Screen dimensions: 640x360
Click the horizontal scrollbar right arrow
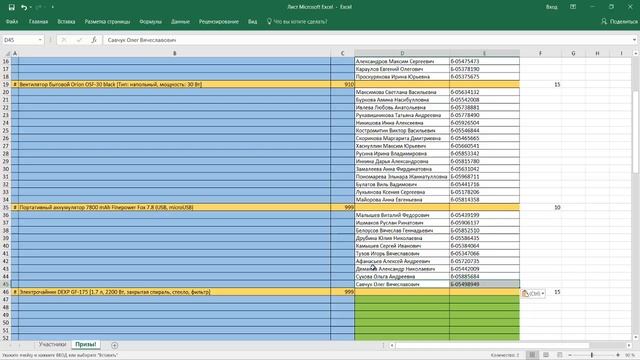pos(629,345)
